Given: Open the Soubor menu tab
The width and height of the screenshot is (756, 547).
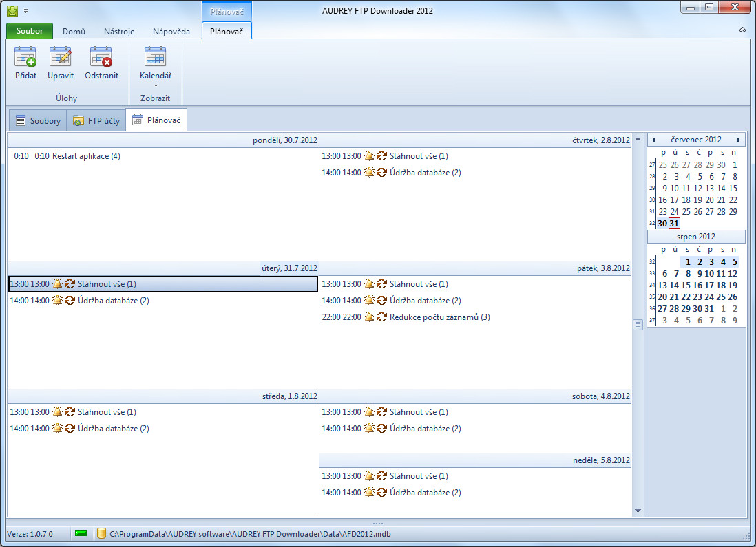Looking at the screenshot, I should coord(30,31).
